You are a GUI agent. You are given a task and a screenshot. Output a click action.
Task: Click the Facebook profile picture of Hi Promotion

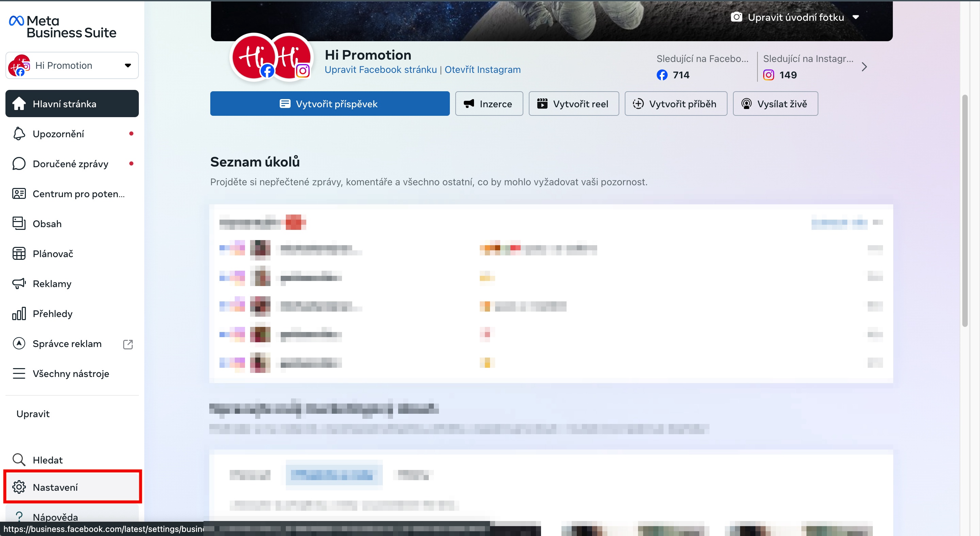(253, 57)
